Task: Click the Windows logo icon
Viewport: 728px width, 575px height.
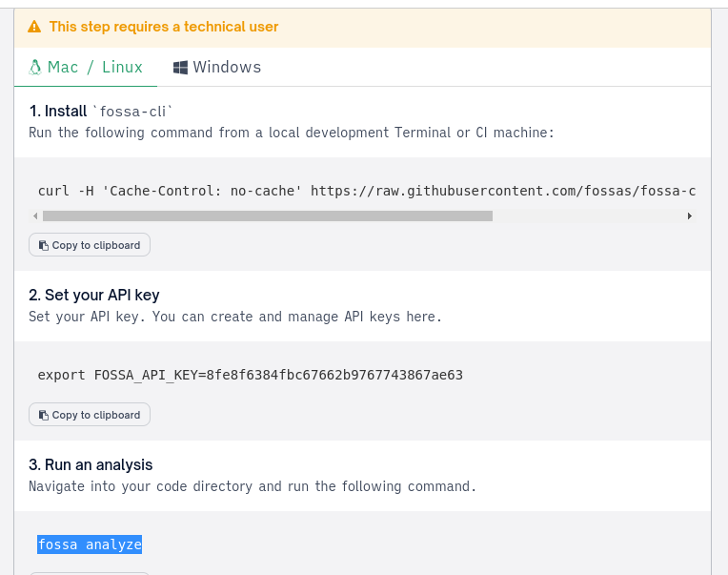Action: click(179, 68)
